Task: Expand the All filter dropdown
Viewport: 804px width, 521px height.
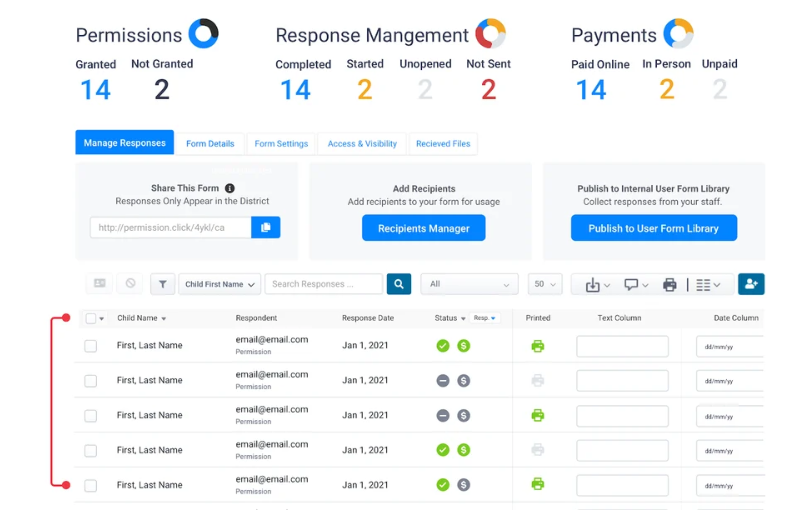Action: click(469, 284)
